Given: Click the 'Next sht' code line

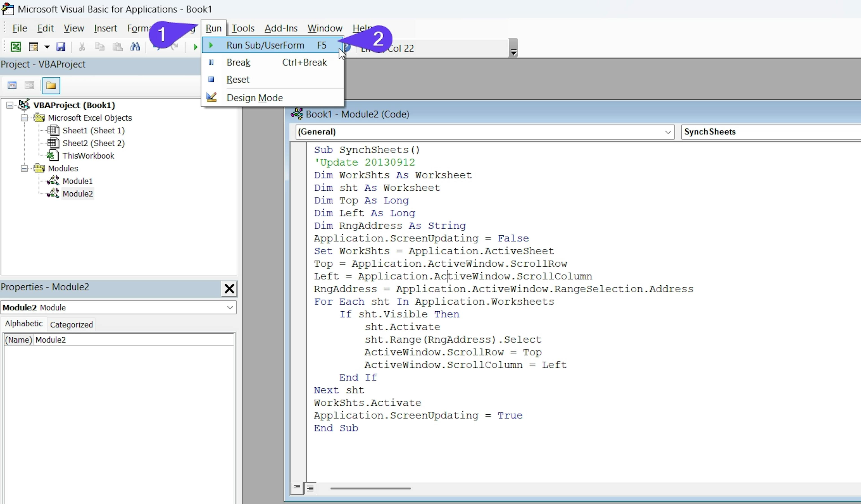Looking at the screenshot, I should click(339, 390).
